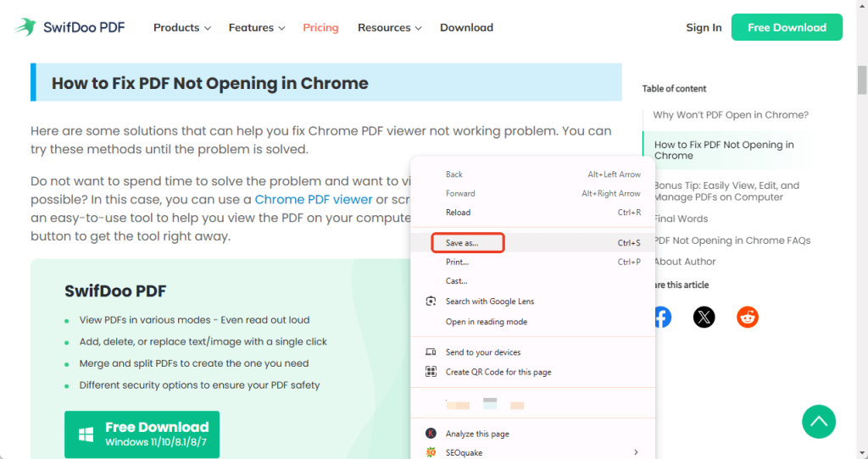
Task: Click the header Free Download button
Action: (787, 27)
